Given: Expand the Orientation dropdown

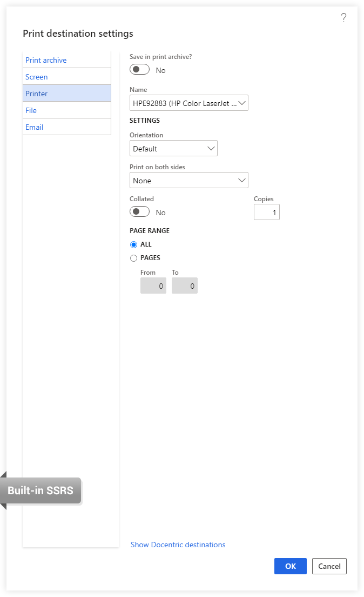Looking at the screenshot, I should [173, 148].
